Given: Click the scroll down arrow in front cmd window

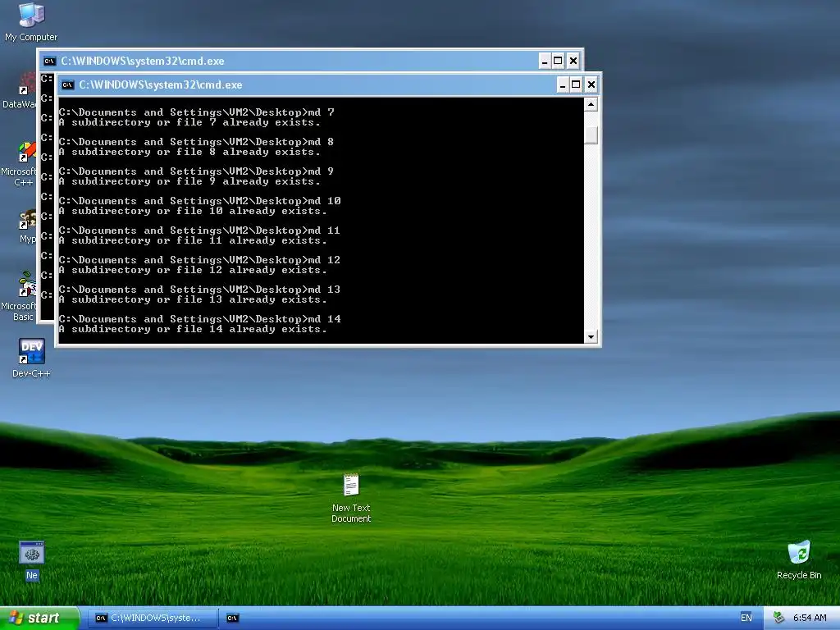Looking at the screenshot, I should tap(591, 336).
